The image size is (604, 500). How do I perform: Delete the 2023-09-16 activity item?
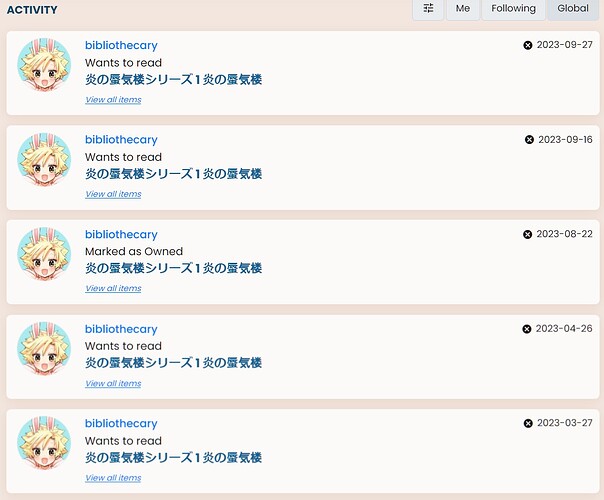pyautogui.click(x=529, y=140)
